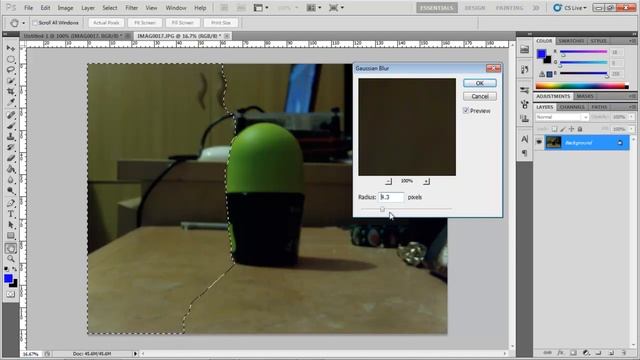Select the Horizontal Type tool
This screenshot has height=360, width=640.
pos(11,214)
